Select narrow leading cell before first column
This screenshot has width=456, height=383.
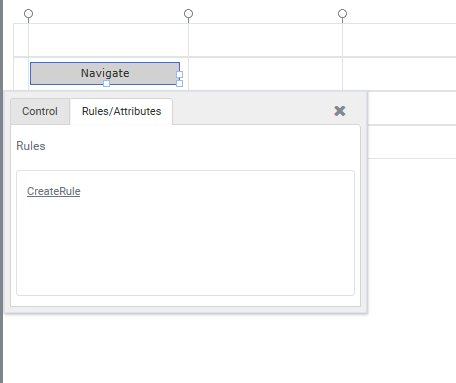point(21,40)
